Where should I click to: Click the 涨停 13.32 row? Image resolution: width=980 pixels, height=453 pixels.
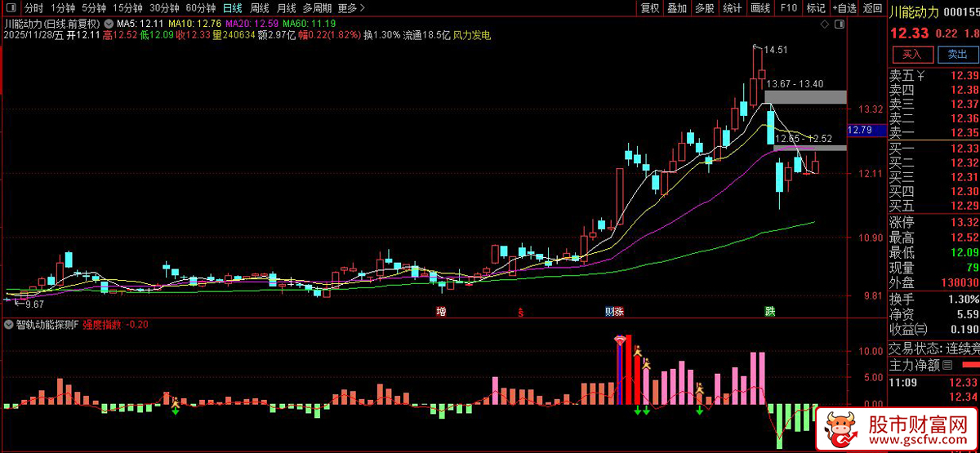coord(933,222)
